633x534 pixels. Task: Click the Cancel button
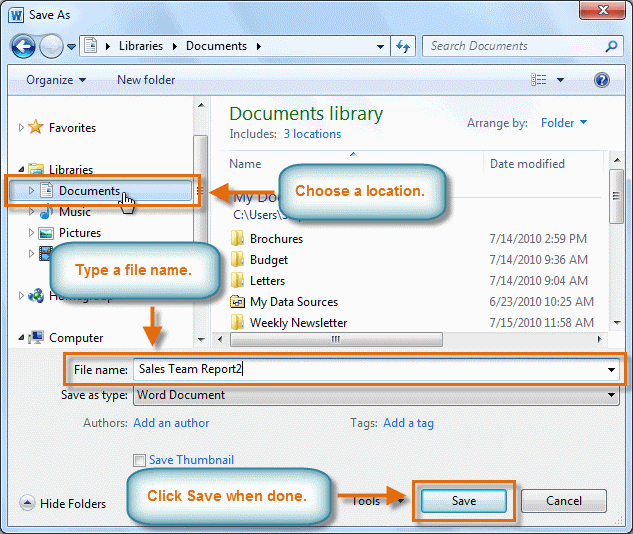tap(563, 501)
